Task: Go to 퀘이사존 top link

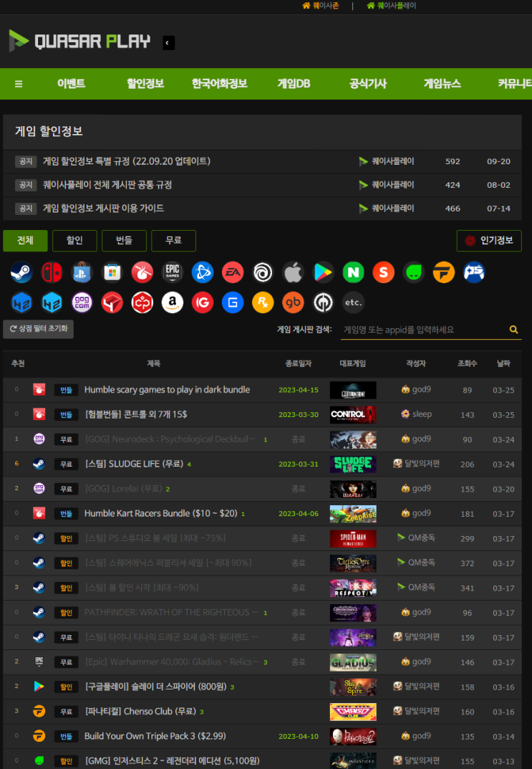Action: 320,6
